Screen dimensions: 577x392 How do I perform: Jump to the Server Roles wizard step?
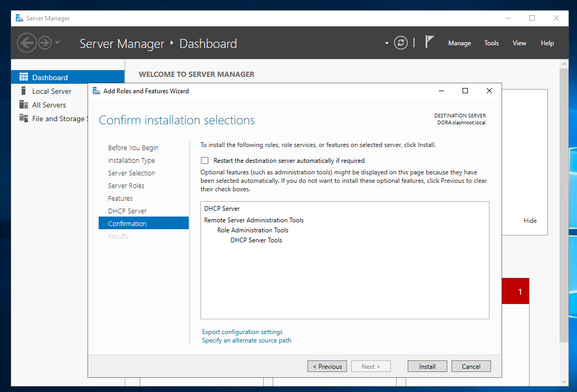(126, 186)
